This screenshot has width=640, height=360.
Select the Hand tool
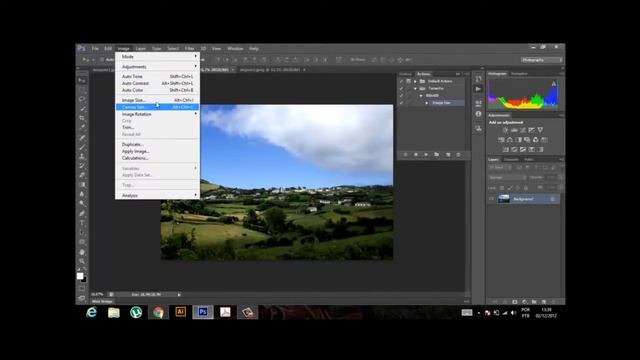(x=82, y=252)
